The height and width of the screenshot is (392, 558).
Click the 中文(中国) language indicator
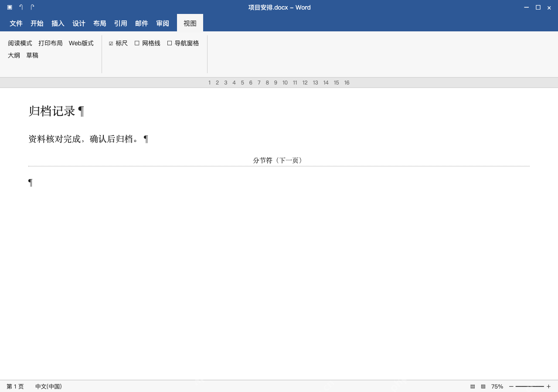[x=48, y=386]
